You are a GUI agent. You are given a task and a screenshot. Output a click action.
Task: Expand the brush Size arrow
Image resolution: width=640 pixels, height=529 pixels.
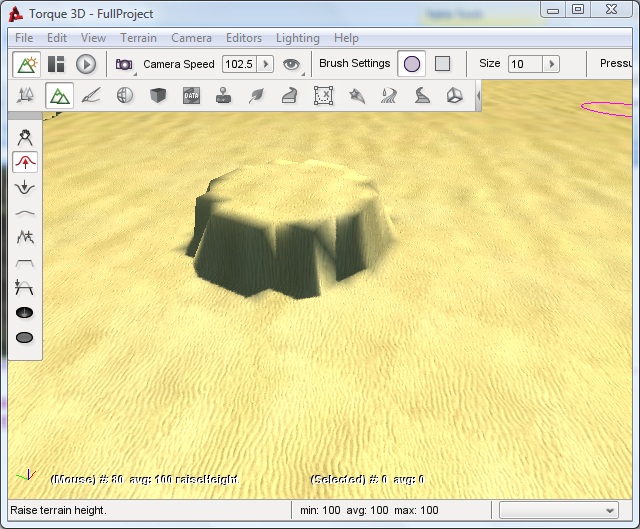tap(550, 64)
